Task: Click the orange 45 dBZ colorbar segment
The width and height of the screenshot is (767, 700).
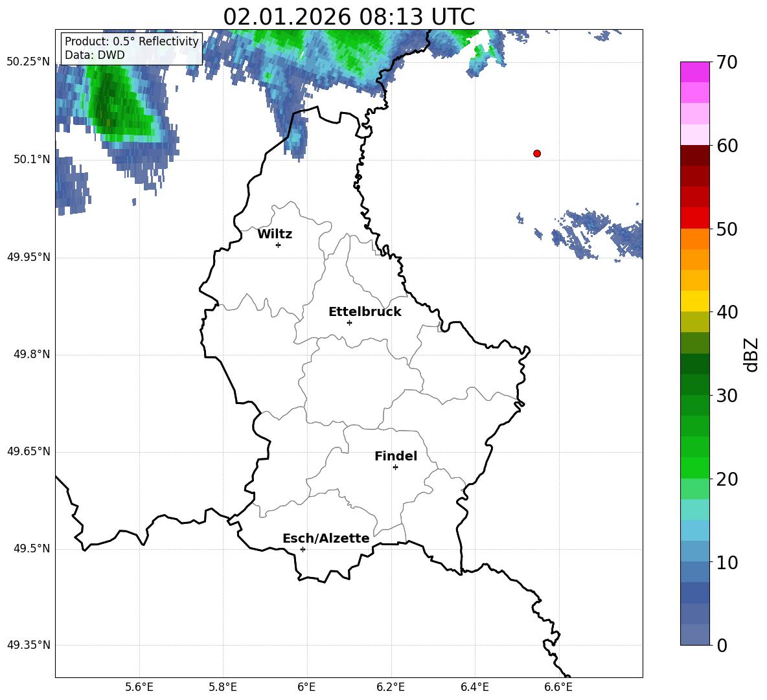Action: [x=694, y=260]
